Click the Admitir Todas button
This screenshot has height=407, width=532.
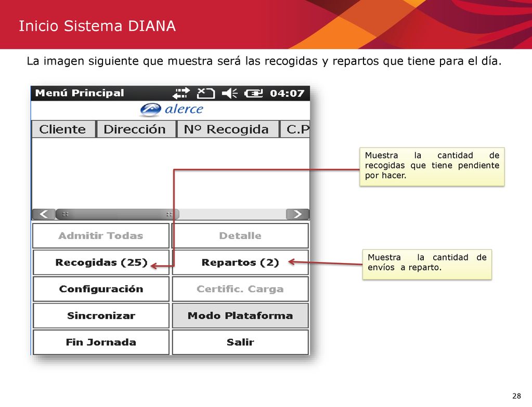click(101, 235)
